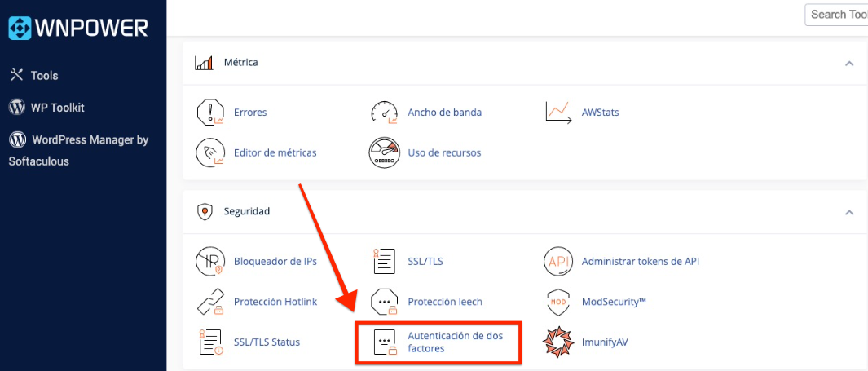Click the Uso de recursos speedometer icon

(x=384, y=152)
